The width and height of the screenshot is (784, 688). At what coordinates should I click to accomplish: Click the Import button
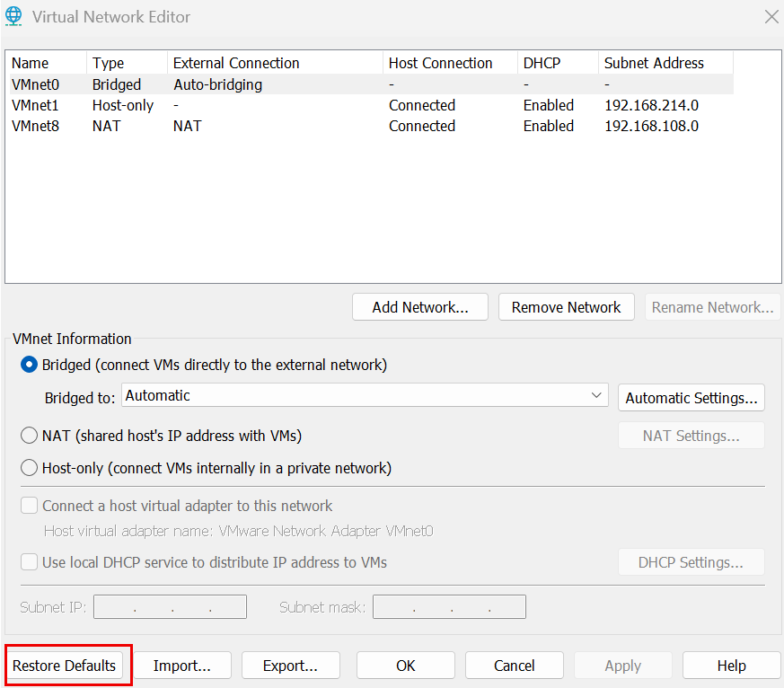point(182,666)
